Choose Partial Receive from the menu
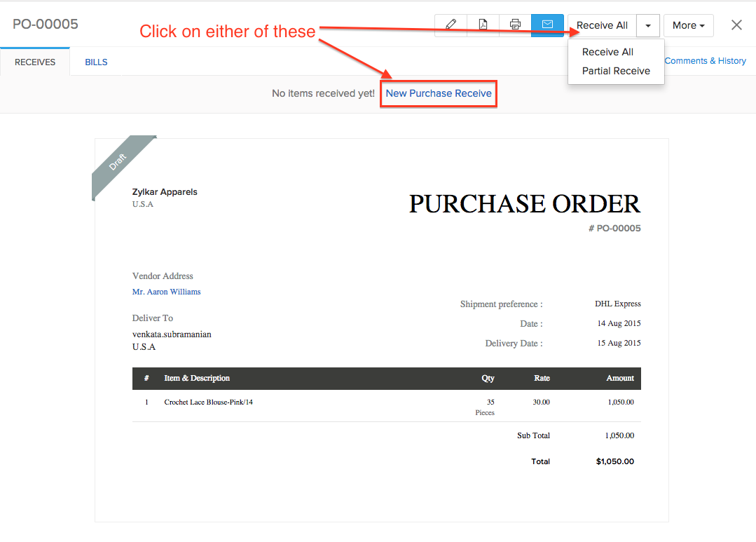 point(615,71)
